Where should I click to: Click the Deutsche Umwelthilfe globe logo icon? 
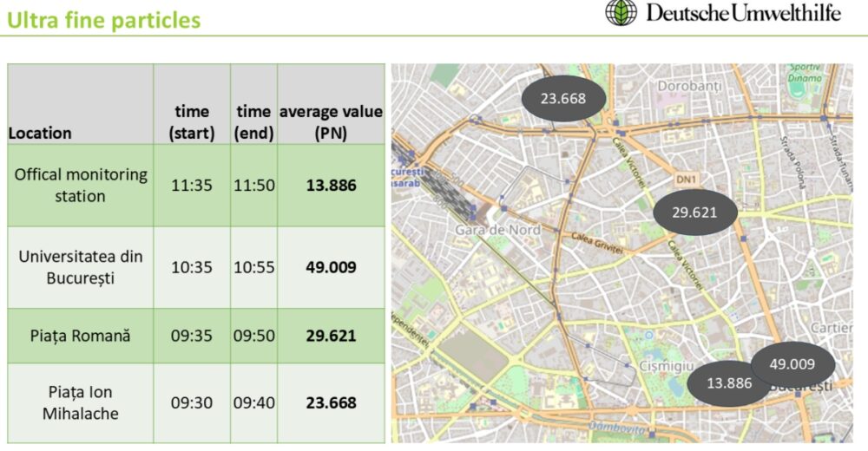coord(622,12)
